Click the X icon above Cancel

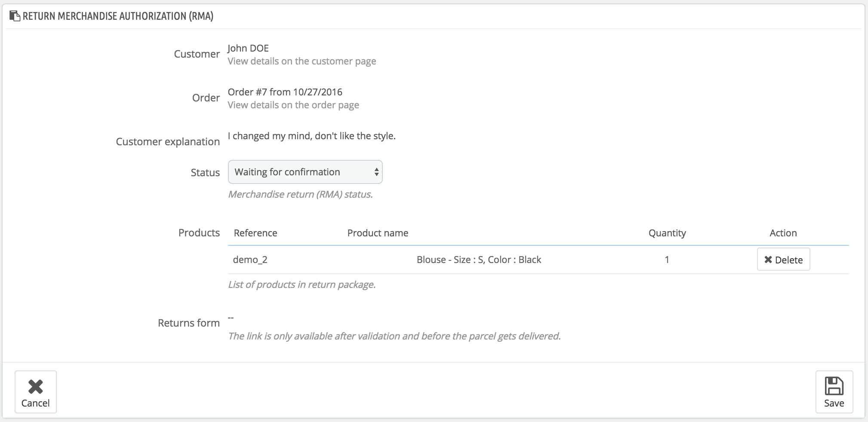35,386
